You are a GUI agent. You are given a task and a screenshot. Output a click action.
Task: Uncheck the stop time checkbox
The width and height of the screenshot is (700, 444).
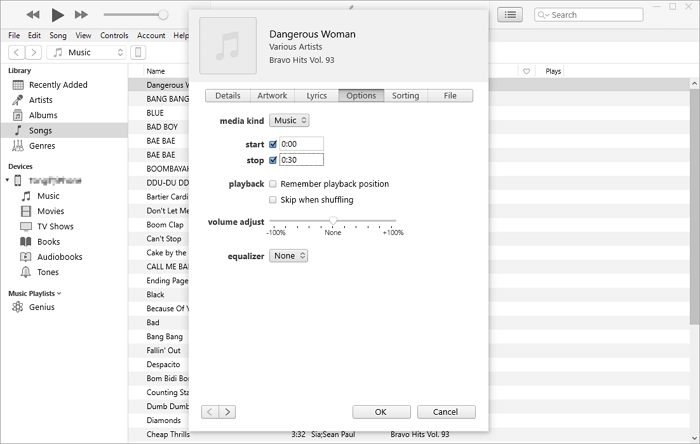click(273, 160)
